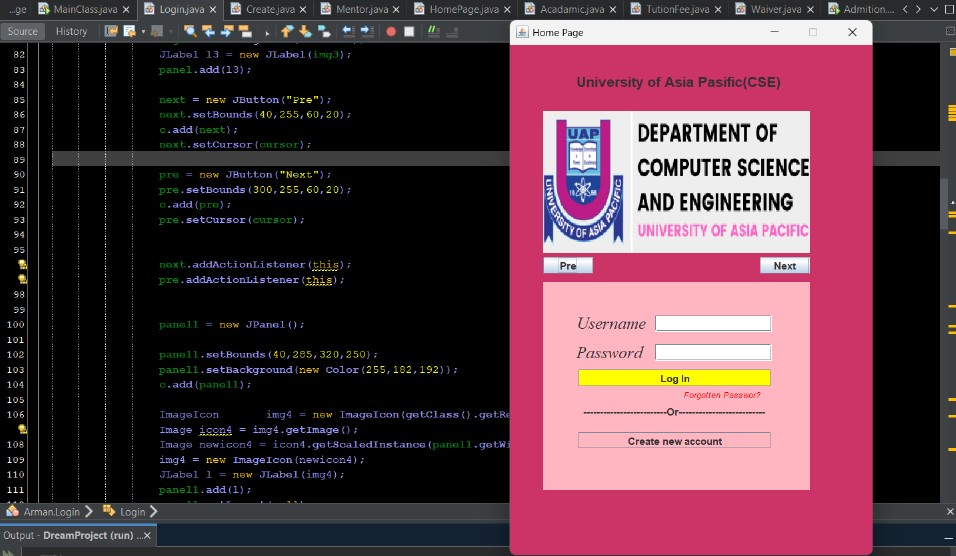Click the Password input field

click(x=713, y=352)
